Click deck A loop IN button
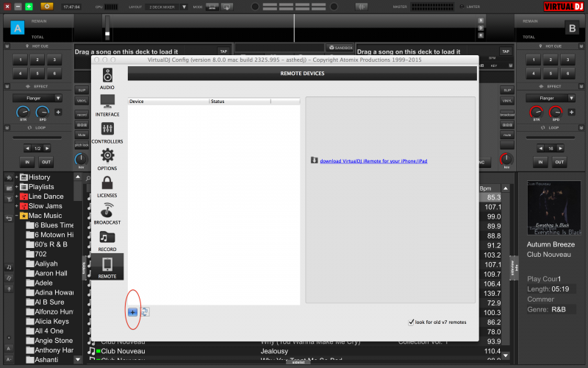Image resolution: width=588 pixels, height=368 pixels. (27, 162)
